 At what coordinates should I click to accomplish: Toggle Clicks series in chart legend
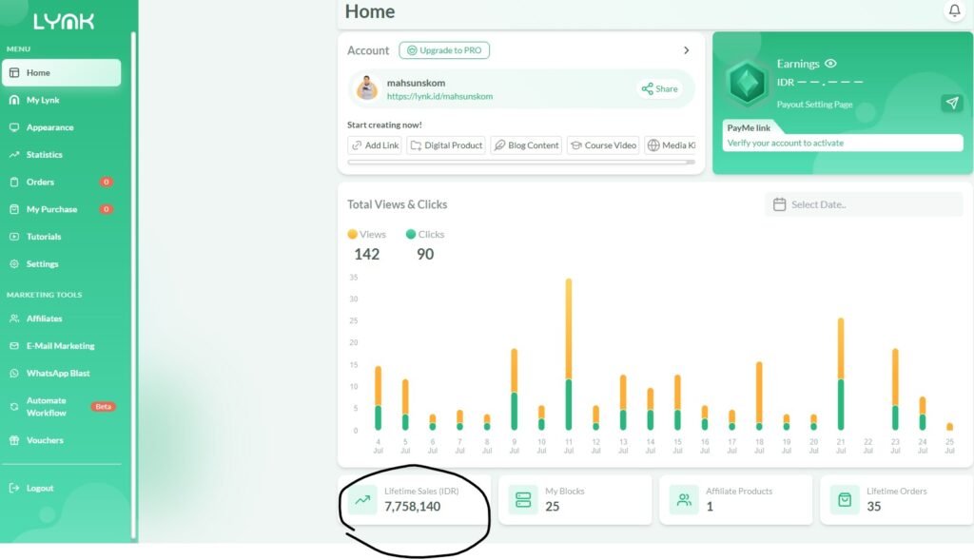pyautogui.click(x=425, y=234)
